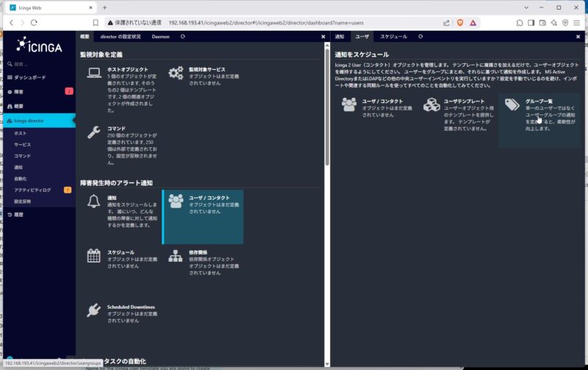Open the user/contact people icon in right pane
The width and height of the screenshot is (588, 370).
point(349,104)
